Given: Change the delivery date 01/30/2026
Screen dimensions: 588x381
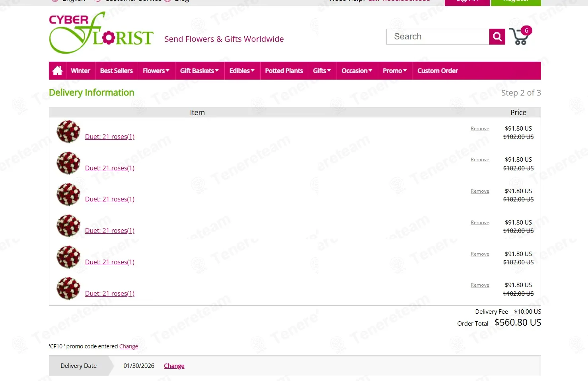Looking at the screenshot, I should 174,366.
